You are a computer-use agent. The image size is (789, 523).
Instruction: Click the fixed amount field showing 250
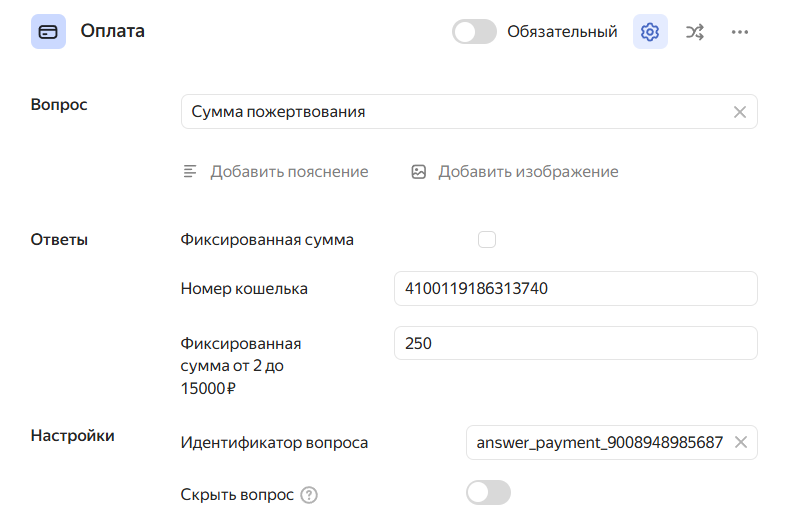click(575, 343)
